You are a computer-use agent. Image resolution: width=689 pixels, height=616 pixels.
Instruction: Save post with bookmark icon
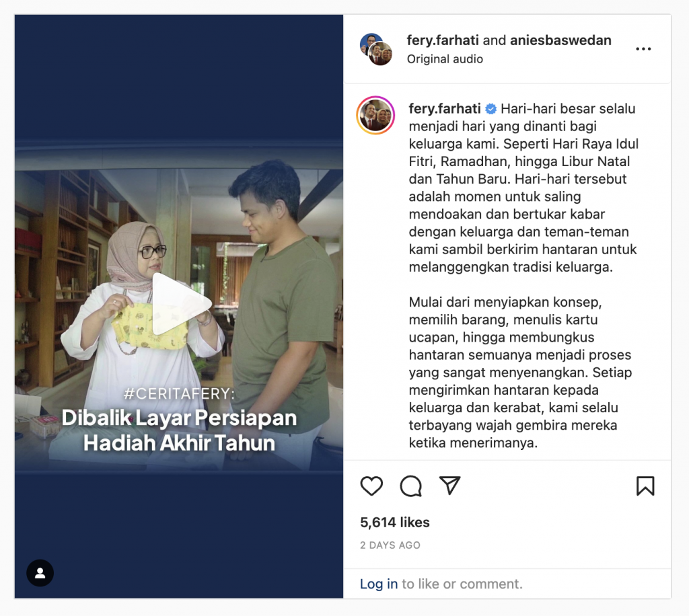coord(645,486)
